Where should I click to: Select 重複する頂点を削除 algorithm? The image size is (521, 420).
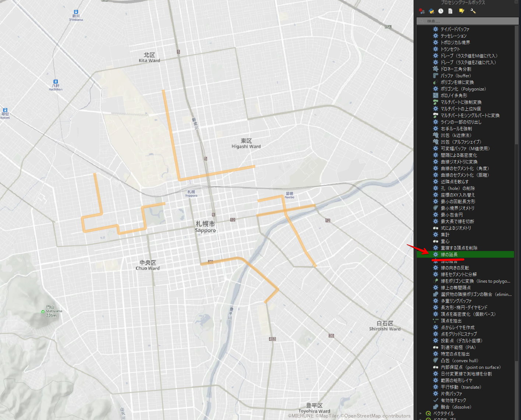(x=459, y=248)
